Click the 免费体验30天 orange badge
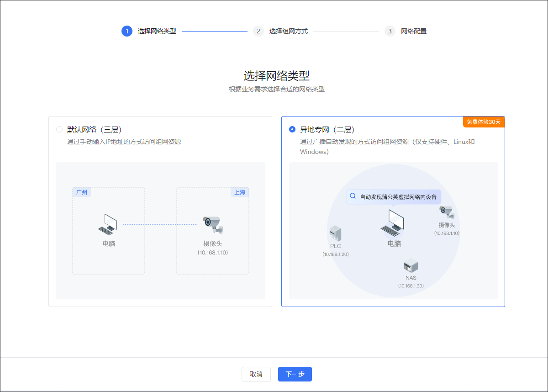Viewport: 548px width, 392px height. pos(484,122)
